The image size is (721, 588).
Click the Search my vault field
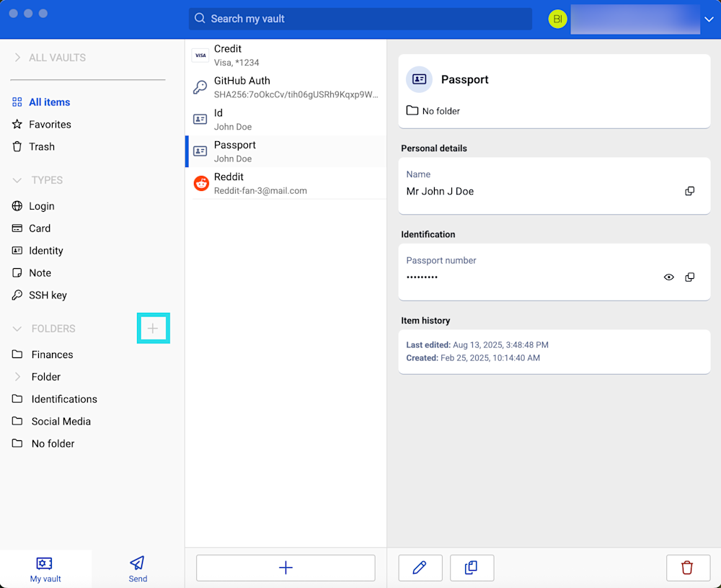point(360,19)
